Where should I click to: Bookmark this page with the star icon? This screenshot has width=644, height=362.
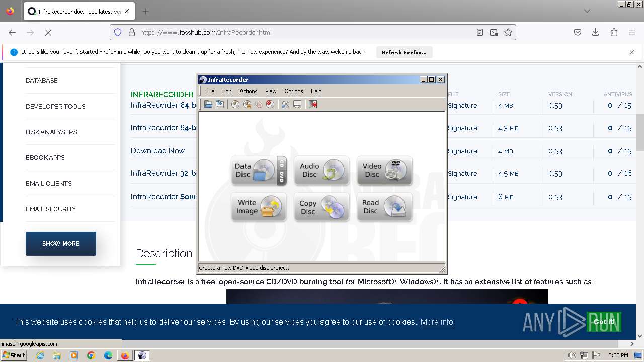508,32
